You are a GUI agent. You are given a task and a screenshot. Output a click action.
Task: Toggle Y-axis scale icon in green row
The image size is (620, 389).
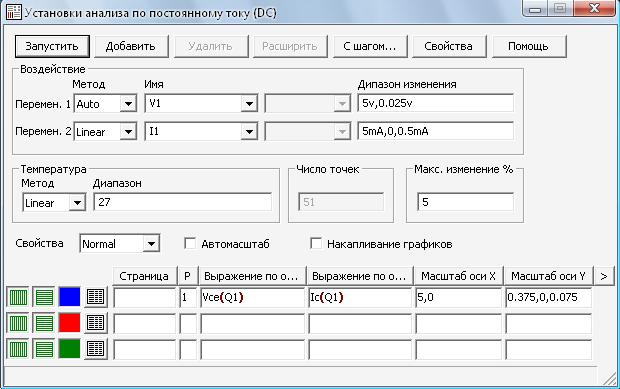pyautogui.click(x=44, y=349)
